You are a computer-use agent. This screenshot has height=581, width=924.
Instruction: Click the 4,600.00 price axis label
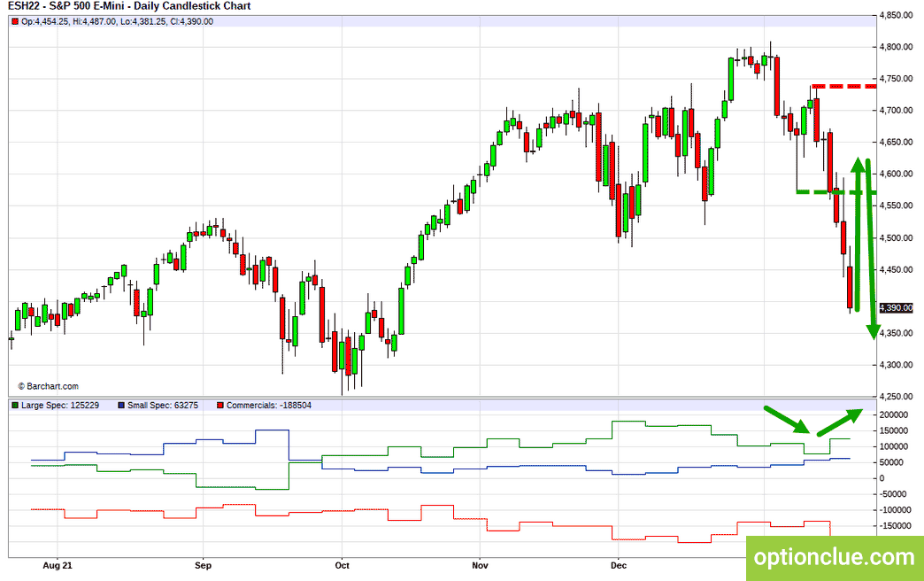click(x=896, y=174)
